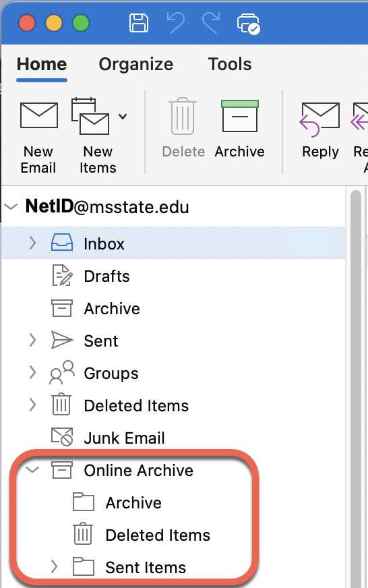Expand the Deleted Items chevron under Groups
Viewport: 368px width, 588px height.
click(x=32, y=405)
